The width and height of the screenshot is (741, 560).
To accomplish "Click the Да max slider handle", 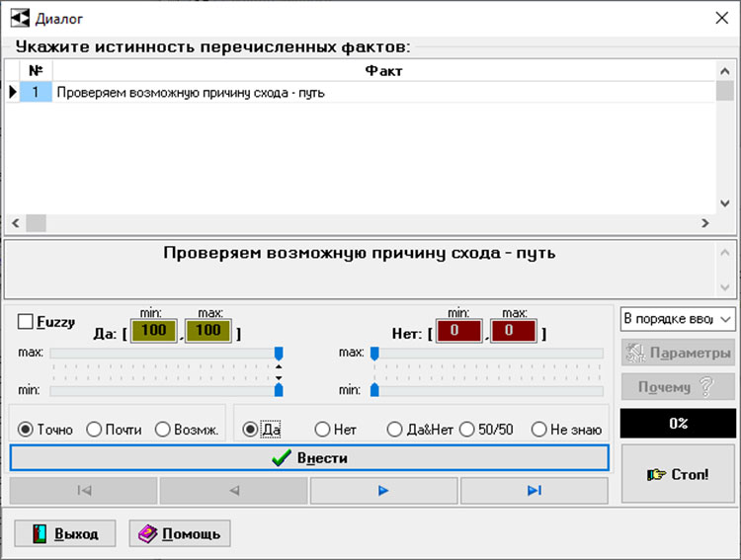I will (279, 353).
